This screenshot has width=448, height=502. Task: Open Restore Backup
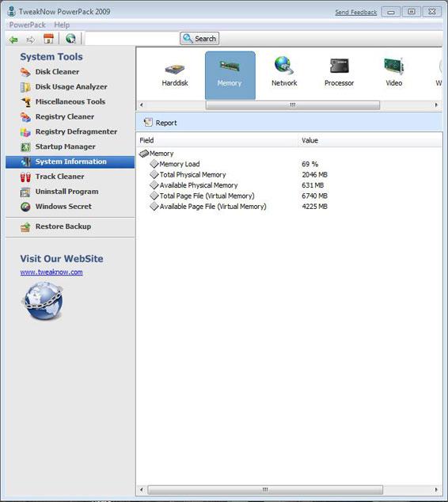pos(55,226)
